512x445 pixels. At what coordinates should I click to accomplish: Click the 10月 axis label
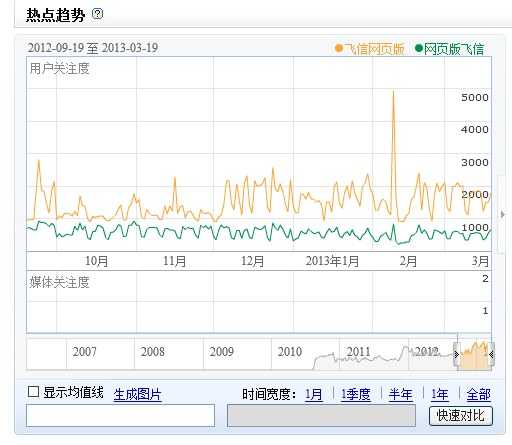(96, 261)
